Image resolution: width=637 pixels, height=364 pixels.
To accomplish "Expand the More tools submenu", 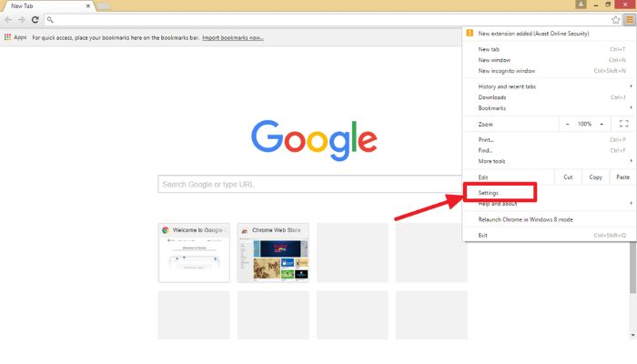I will coord(550,161).
